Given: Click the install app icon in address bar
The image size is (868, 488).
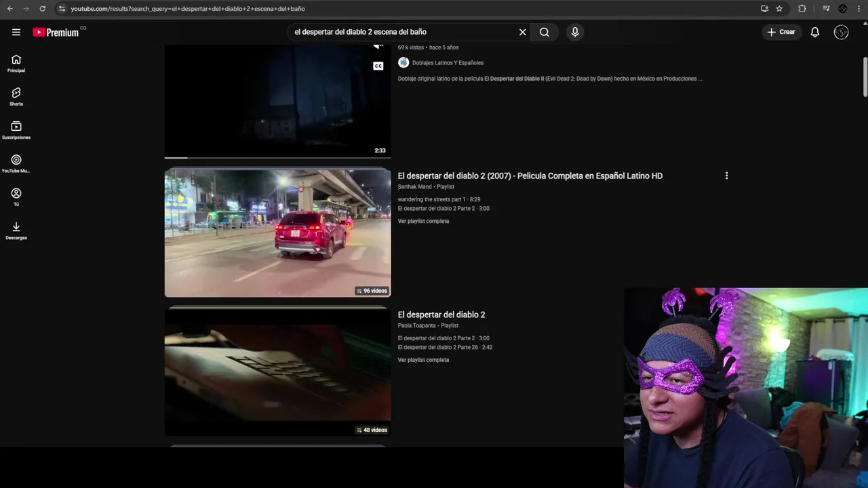Looking at the screenshot, I should (x=764, y=9).
